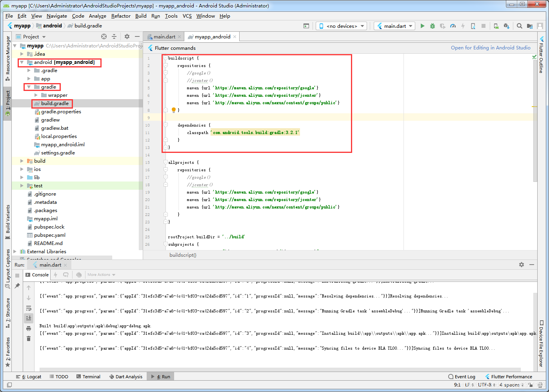Viewport: 549px width, 392px height.
Task: Expand External Libraries node
Action: [15, 252]
